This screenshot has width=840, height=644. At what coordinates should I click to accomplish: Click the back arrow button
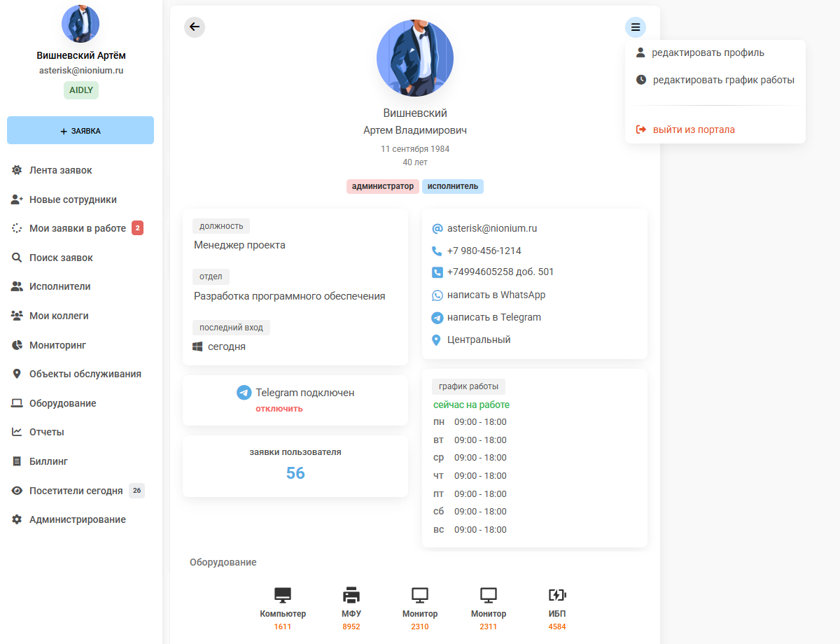coord(195,27)
